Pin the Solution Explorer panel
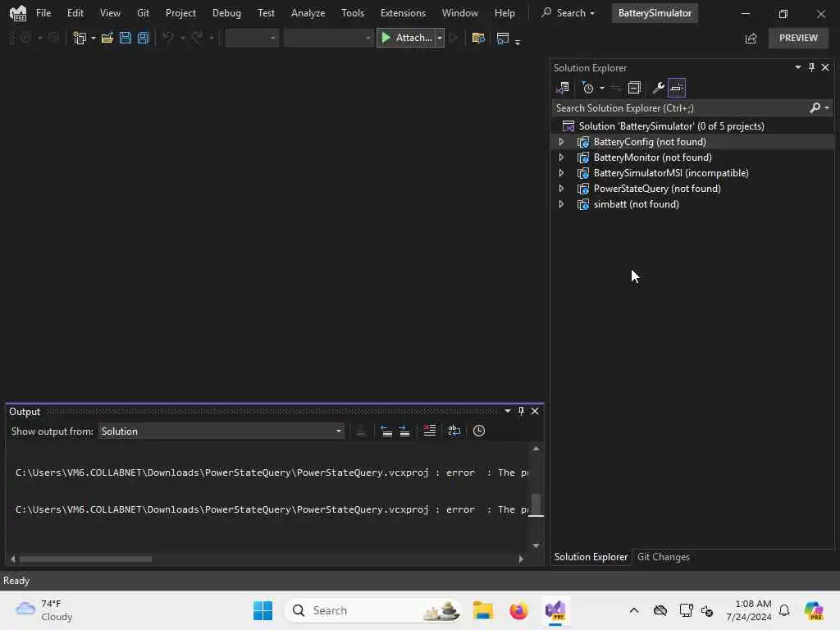Image resolution: width=840 pixels, height=630 pixels. coord(811,67)
